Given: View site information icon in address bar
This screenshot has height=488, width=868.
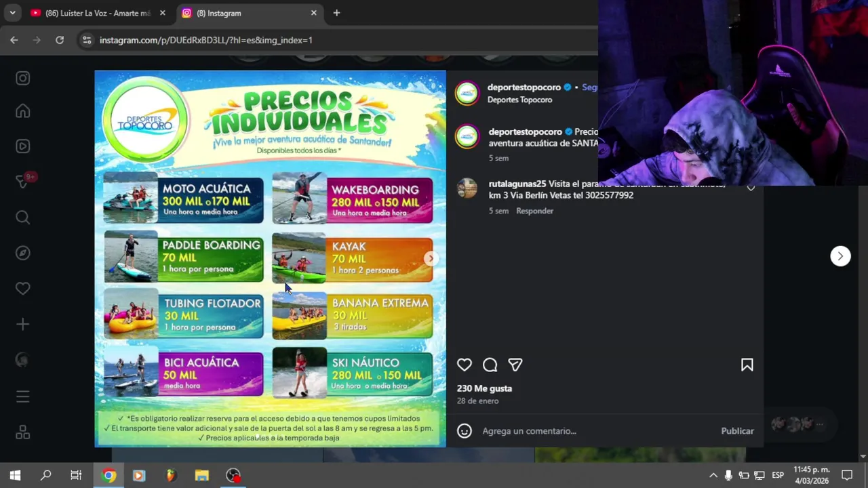Looking at the screenshot, I should [x=86, y=40].
